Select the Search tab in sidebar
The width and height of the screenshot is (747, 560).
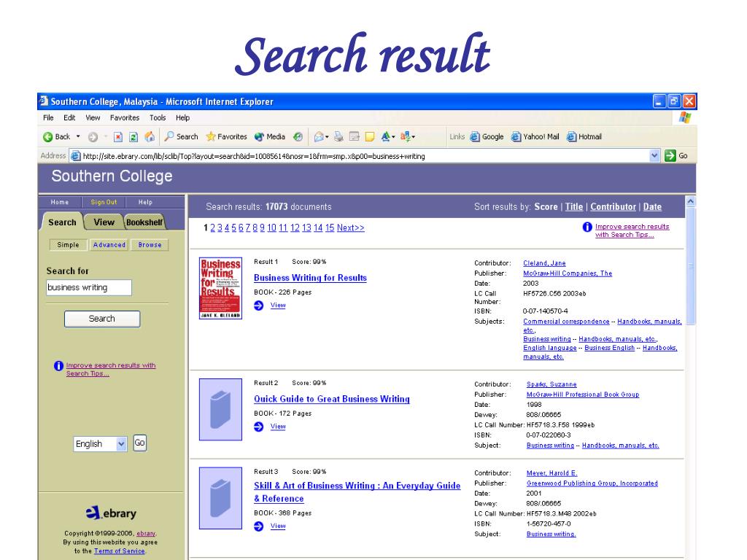[x=63, y=222]
